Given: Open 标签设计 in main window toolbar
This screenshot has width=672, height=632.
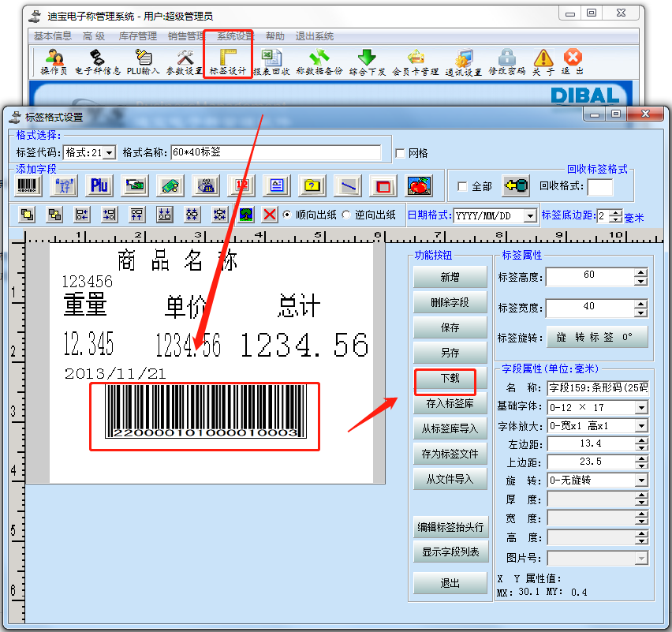Looking at the screenshot, I should (x=228, y=62).
